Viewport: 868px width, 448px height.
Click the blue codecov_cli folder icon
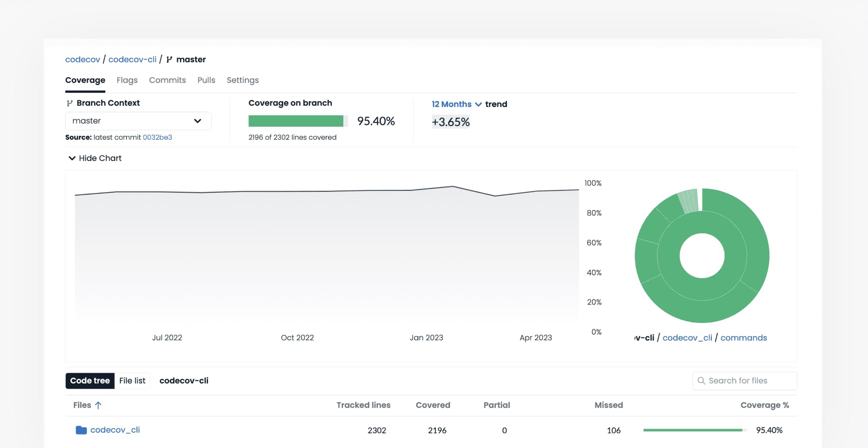pos(81,430)
